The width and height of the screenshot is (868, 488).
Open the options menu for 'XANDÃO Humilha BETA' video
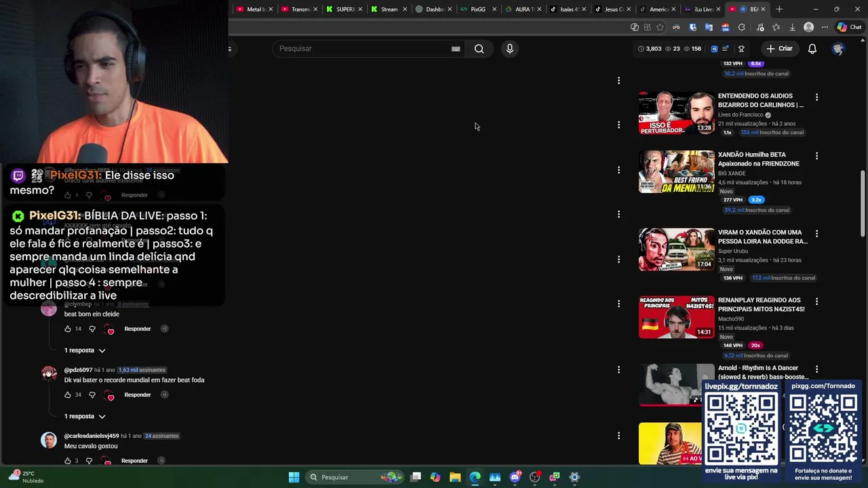click(816, 156)
